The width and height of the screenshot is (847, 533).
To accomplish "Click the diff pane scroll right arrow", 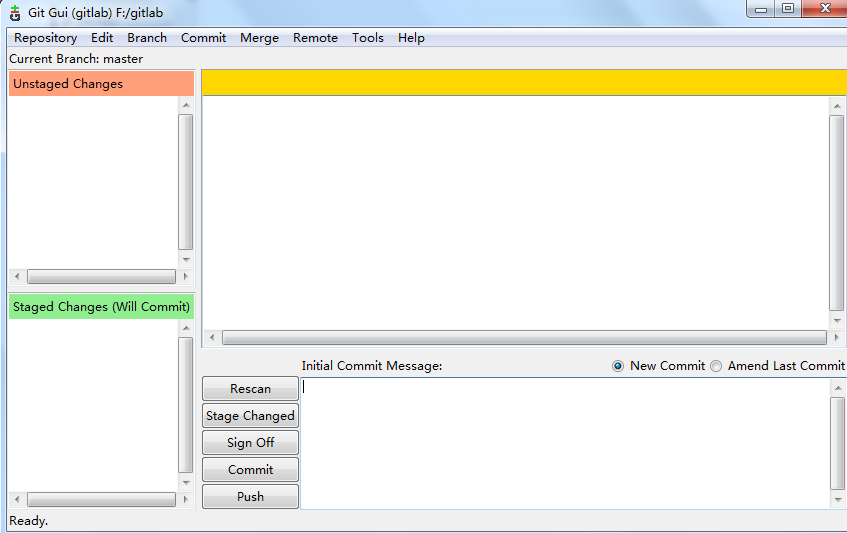I will 837,338.
